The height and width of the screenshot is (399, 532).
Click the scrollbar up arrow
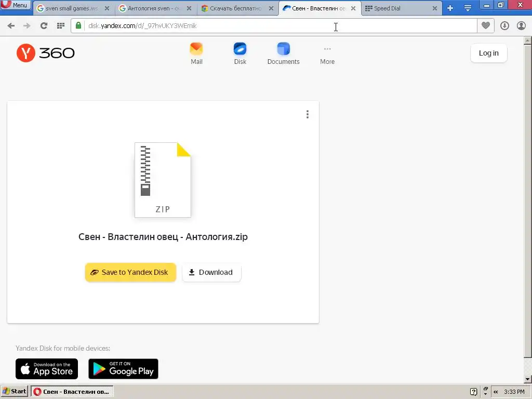(528, 41)
